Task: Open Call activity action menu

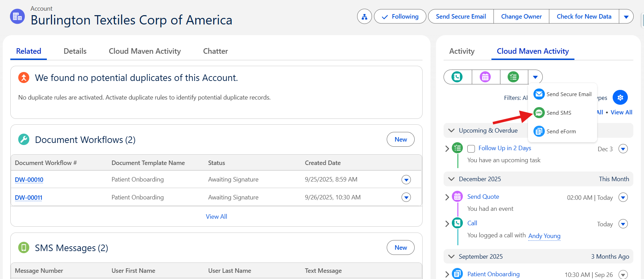Action: 623,224
